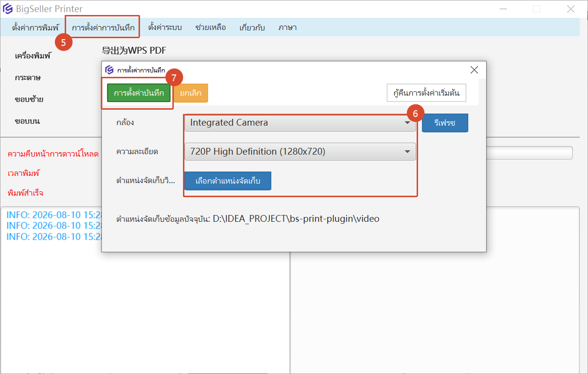
Task: Click the BigSeller Printer app icon in title bar
Action: click(8, 9)
